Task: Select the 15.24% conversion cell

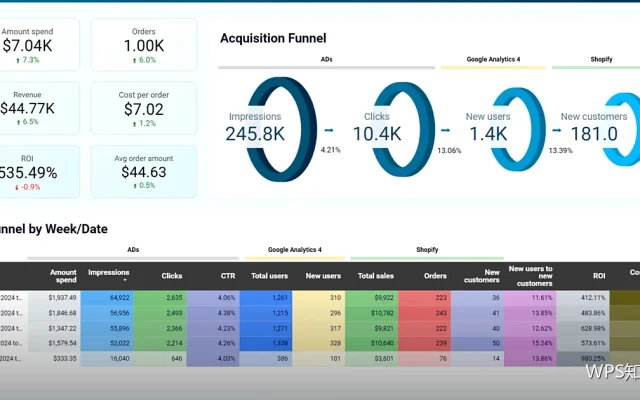Action: coord(530,343)
